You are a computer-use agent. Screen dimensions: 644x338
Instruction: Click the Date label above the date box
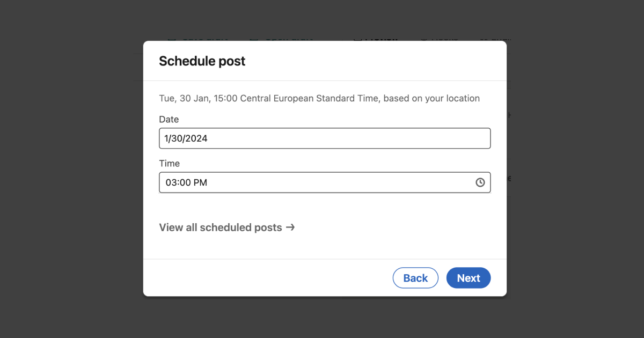(x=169, y=119)
